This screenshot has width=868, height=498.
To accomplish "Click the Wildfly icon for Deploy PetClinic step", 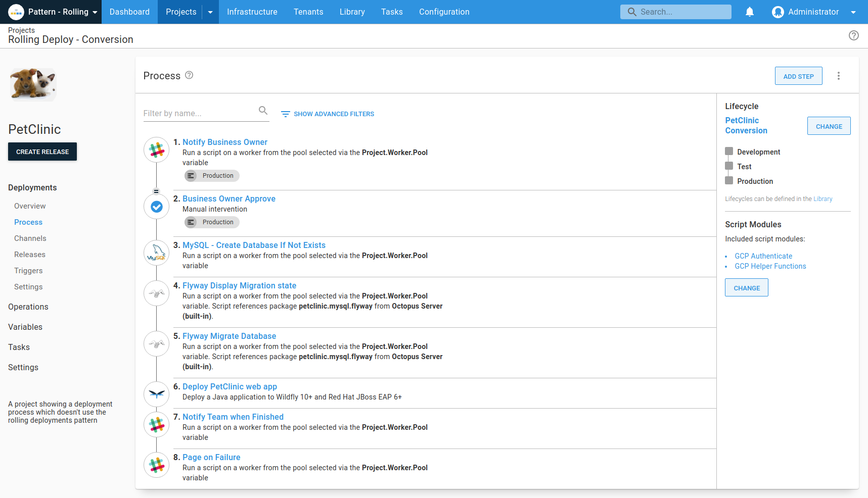I will pyautogui.click(x=157, y=394).
